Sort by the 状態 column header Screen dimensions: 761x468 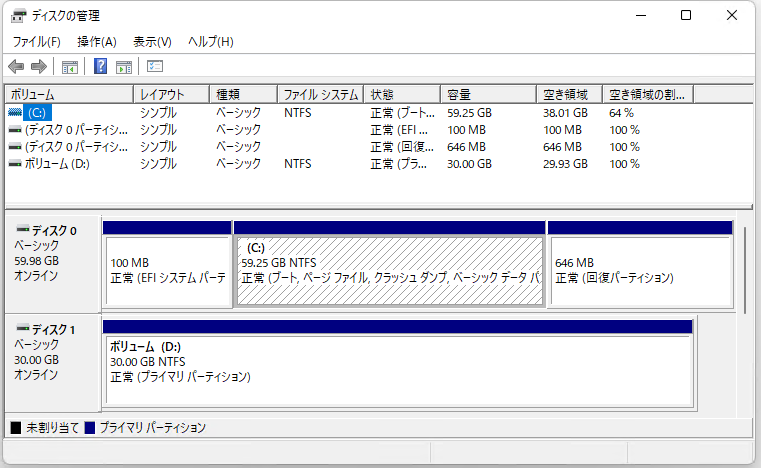click(x=402, y=94)
